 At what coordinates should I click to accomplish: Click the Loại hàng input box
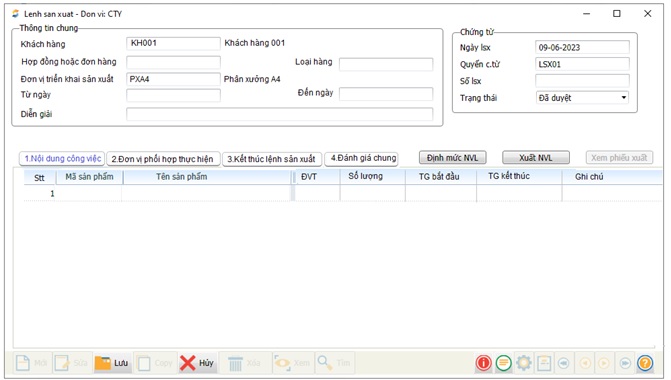[386, 64]
